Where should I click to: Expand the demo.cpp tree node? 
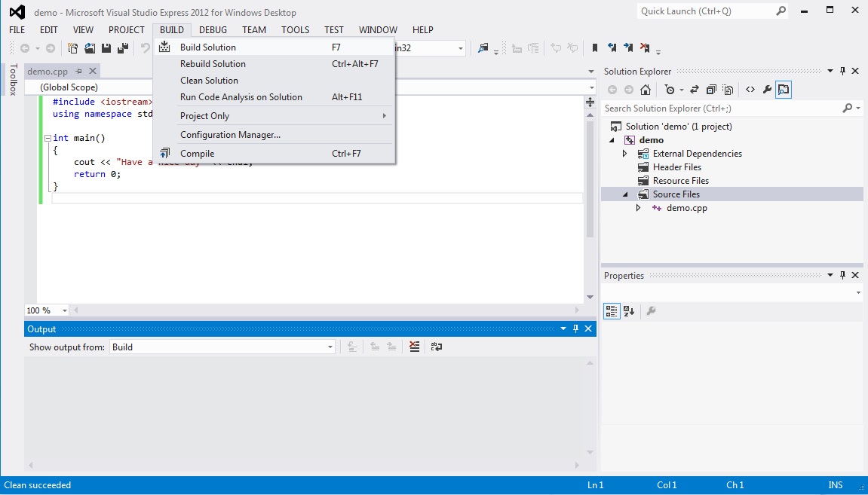tap(638, 208)
